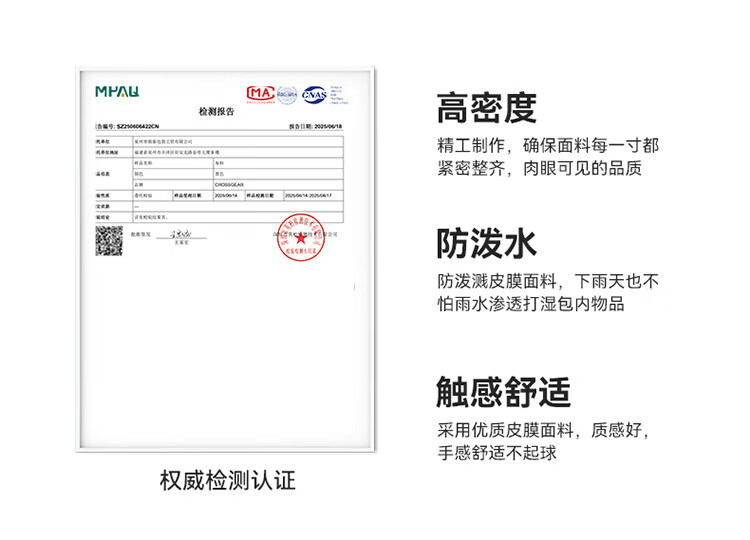Click the round ilac-MRA logo
This screenshot has height=540, width=750.
tap(287, 94)
